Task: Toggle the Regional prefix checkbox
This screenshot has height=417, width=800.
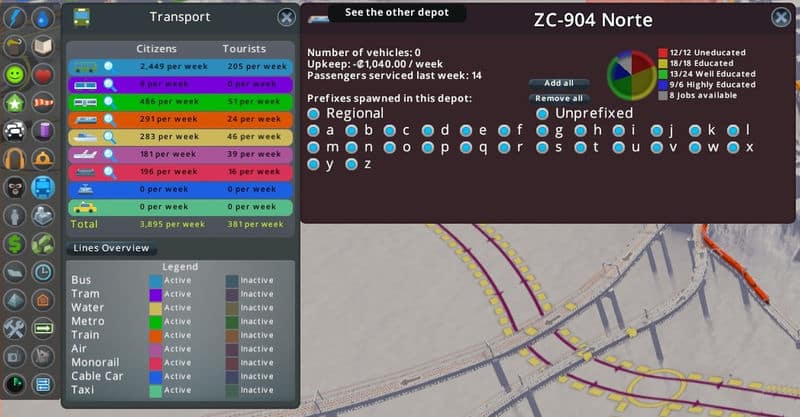Action: (x=314, y=113)
